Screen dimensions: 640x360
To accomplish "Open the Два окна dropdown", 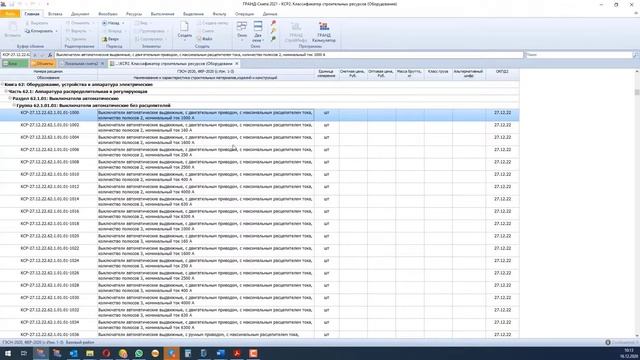I will click(263, 40).
